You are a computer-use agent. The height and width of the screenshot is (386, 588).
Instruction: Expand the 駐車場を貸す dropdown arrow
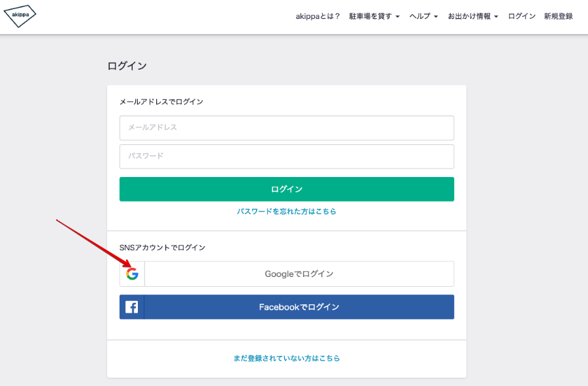click(x=397, y=16)
